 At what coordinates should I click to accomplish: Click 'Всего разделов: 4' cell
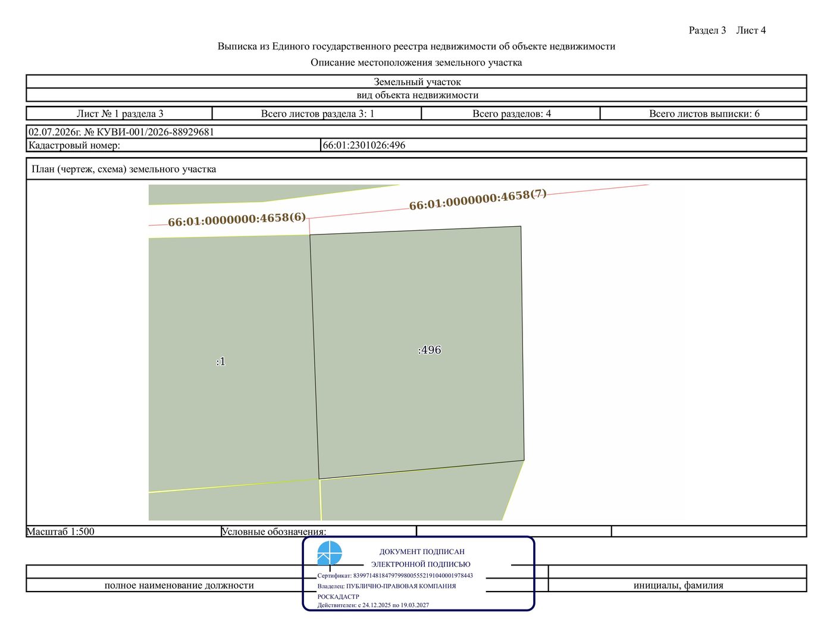511,114
